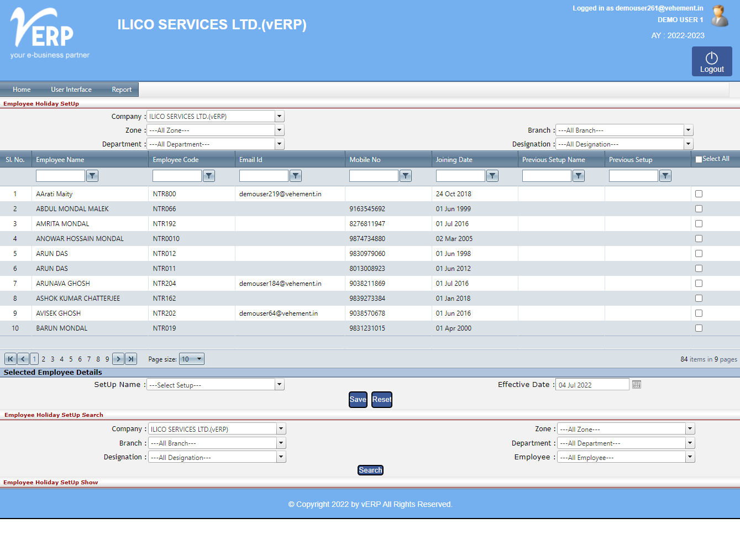The height and width of the screenshot is (560, 740).
Task: Go to the next page of the grid
Action: (x=118, y=359)
